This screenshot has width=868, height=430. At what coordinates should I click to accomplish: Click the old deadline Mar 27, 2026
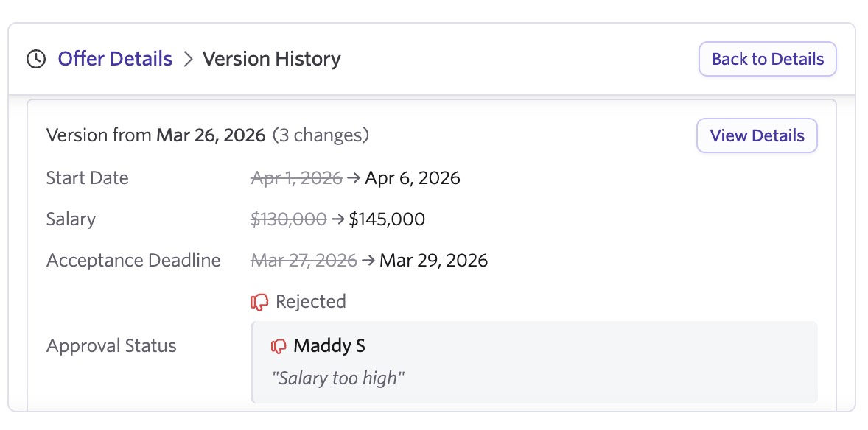point(304,261)
